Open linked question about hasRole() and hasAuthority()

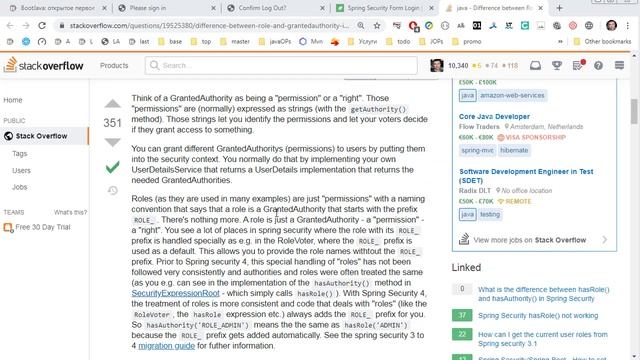pos(544,294)
